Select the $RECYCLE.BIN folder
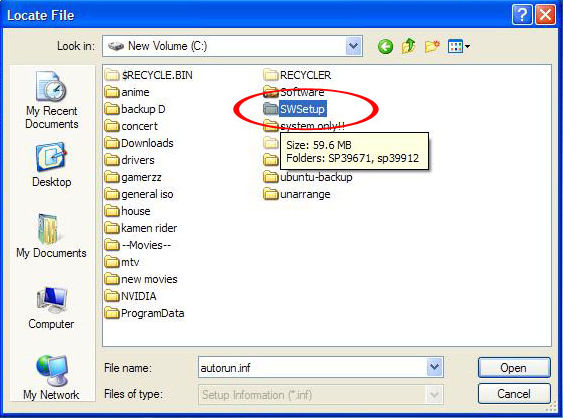 pos(149,75)
